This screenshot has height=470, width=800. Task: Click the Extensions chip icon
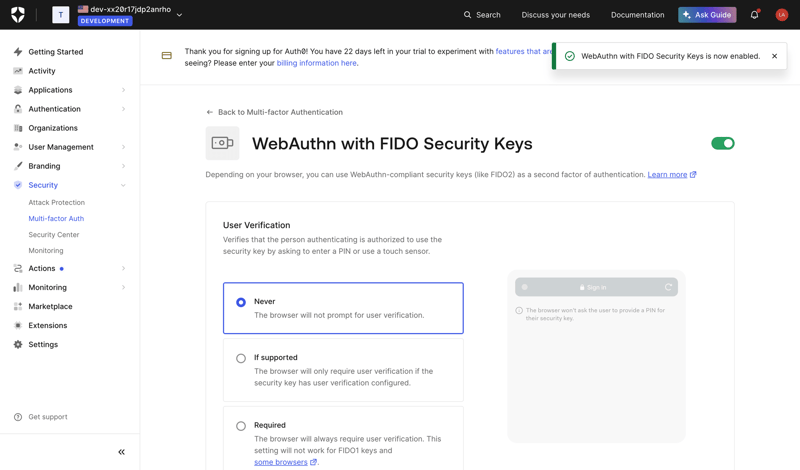[18, 326]
